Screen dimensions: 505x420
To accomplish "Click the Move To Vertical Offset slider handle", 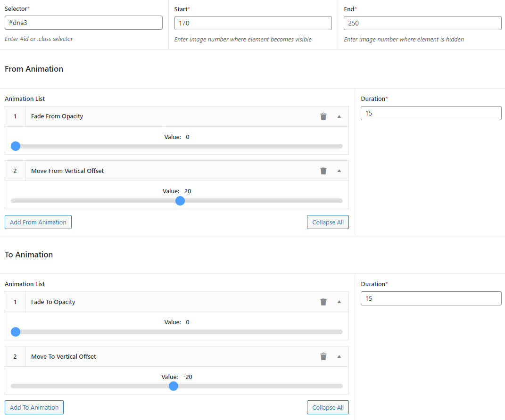I will [x=174, y=386].
